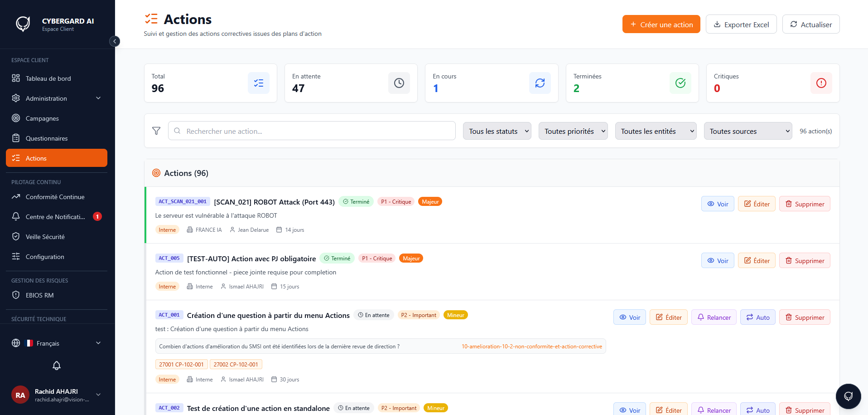Open the sidebar notification bell icon
The image size is (868, 415).
[x=57, y=366]
